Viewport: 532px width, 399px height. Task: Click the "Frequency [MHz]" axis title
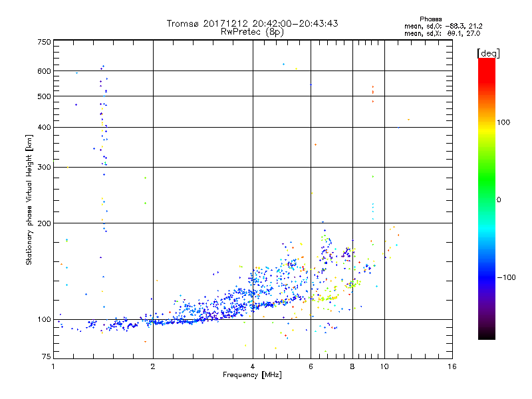(252, 375)
